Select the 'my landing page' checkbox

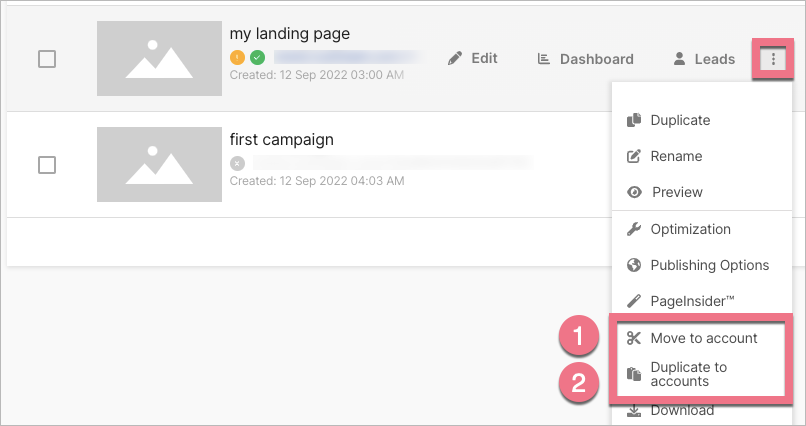(47, 59)
